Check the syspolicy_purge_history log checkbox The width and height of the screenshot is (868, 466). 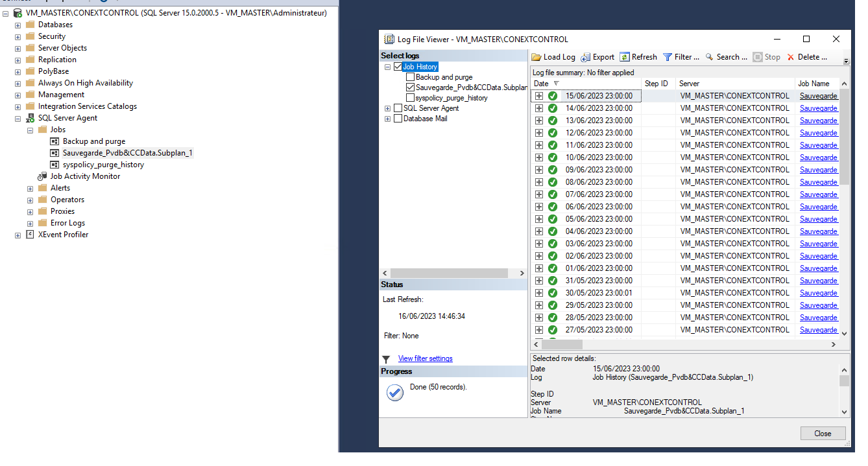coord(410,98)
